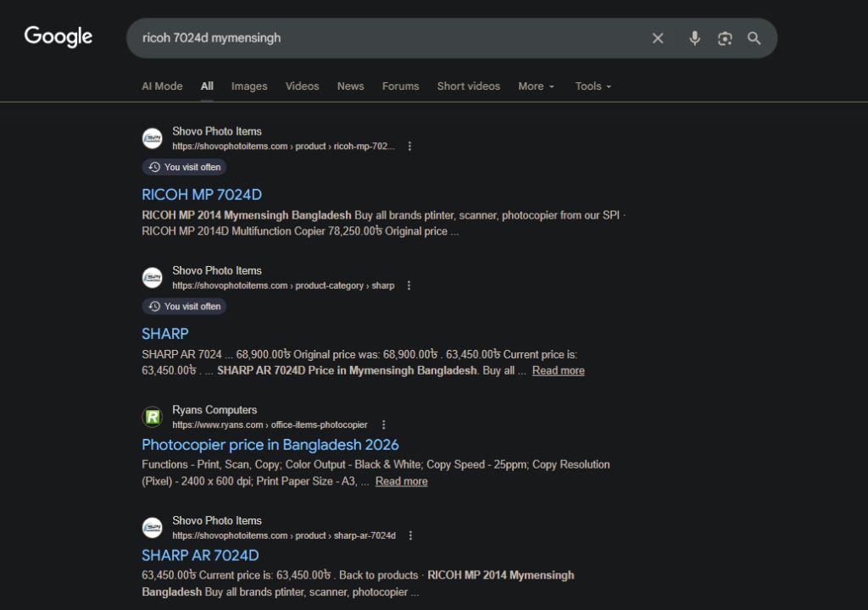Switch to the Images tab
The image size is (868, 610).
click(249, 86)
